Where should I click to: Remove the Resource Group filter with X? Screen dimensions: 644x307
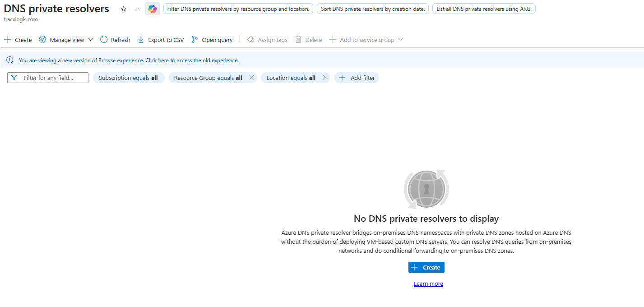(252, 78)
